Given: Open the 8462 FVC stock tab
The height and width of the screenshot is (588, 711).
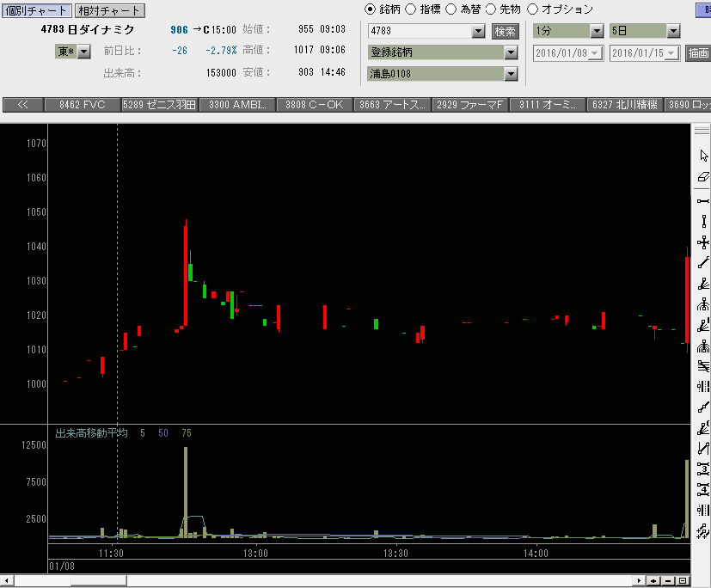Looking at the screenshot, I should [82, 105].
